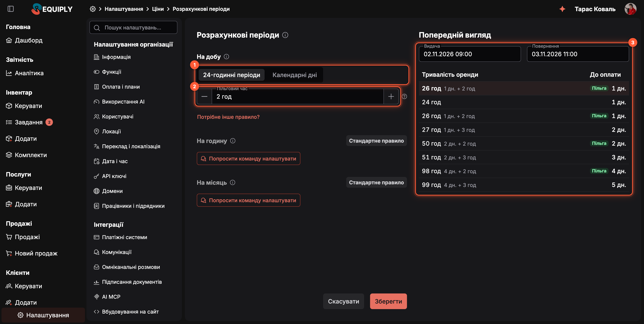This screenshot has height=324, width=644.
Task: Click the help question icon next to Пільговий час
Action: tap(404, 96)
